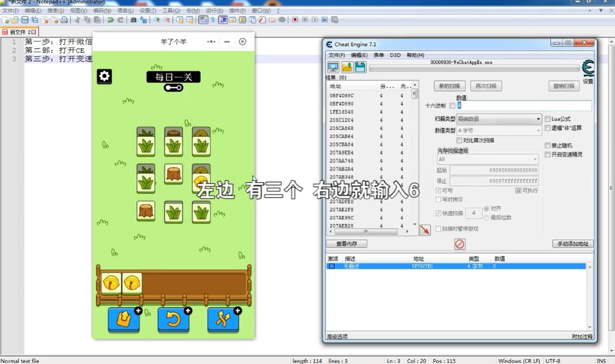This screenshot has width=615, height=364.
Task: Open Cheat Engine 表单 menu
Action: 378,55
